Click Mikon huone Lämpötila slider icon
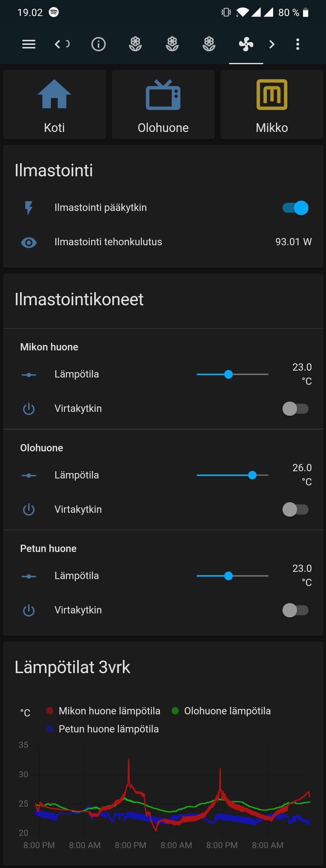This screenshot has height=868, width=326. click(29, 375)
